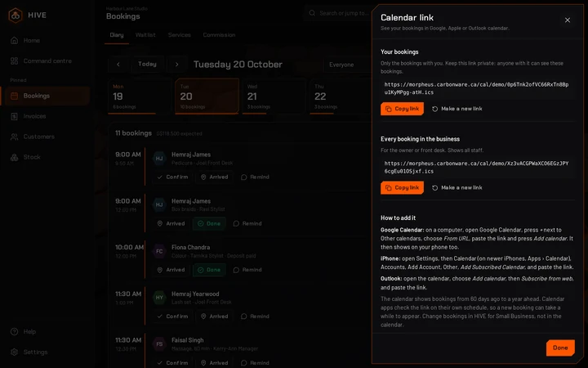This screenshot has width=588, height=368.
Task: Click the FC avatar for Fiona Chandra
Action: point(159,251)
